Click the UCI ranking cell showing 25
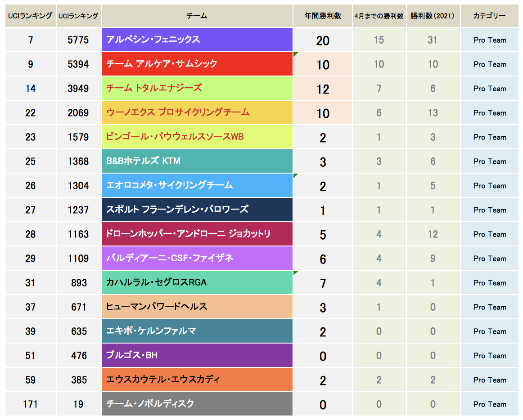Image resolution: width=523 pixels, height=420 pixels. [30, 162]
